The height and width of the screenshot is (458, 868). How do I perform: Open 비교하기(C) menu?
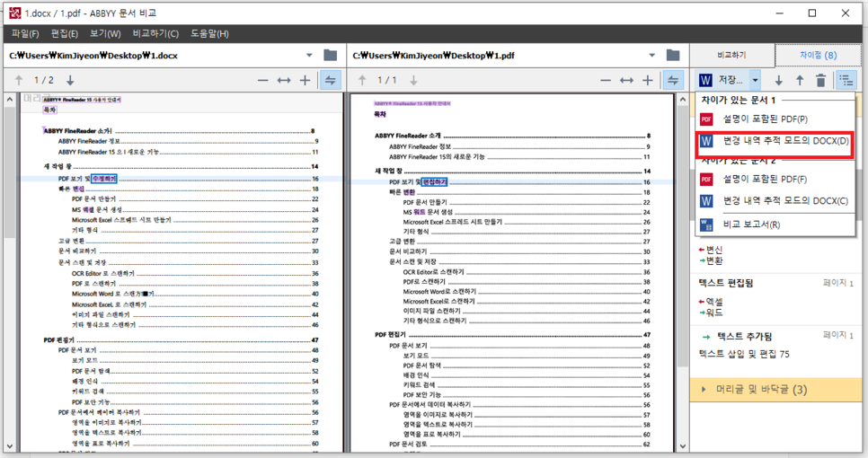tap(155, 33)
